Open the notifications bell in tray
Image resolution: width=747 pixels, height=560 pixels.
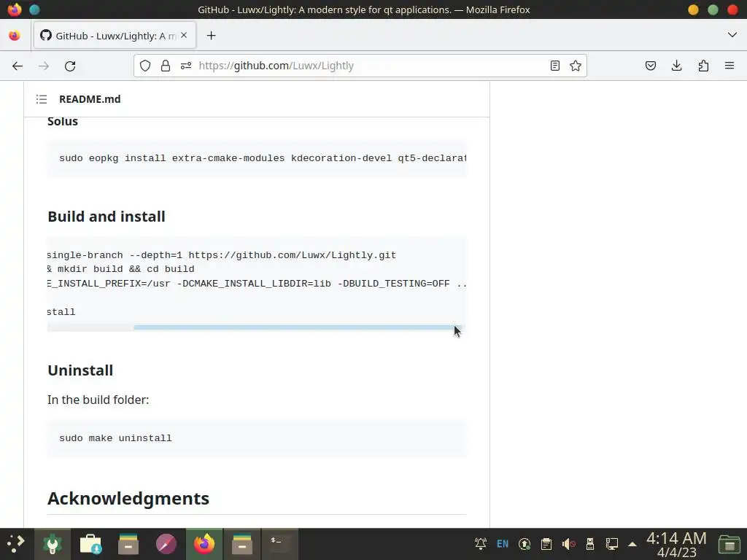pyautogui.click(x=480, y=544)
